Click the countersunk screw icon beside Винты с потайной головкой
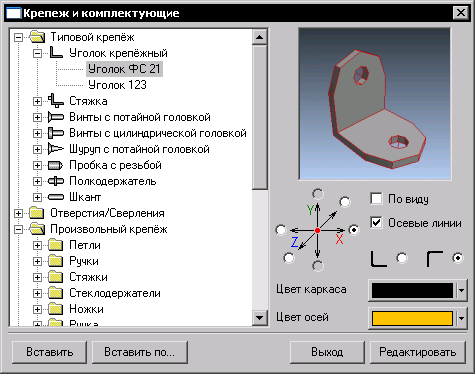475x374 pixels. pos(56,117)
